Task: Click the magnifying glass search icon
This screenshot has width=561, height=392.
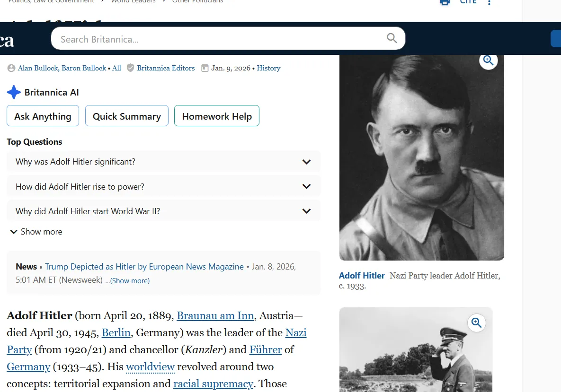Action: 392,38
